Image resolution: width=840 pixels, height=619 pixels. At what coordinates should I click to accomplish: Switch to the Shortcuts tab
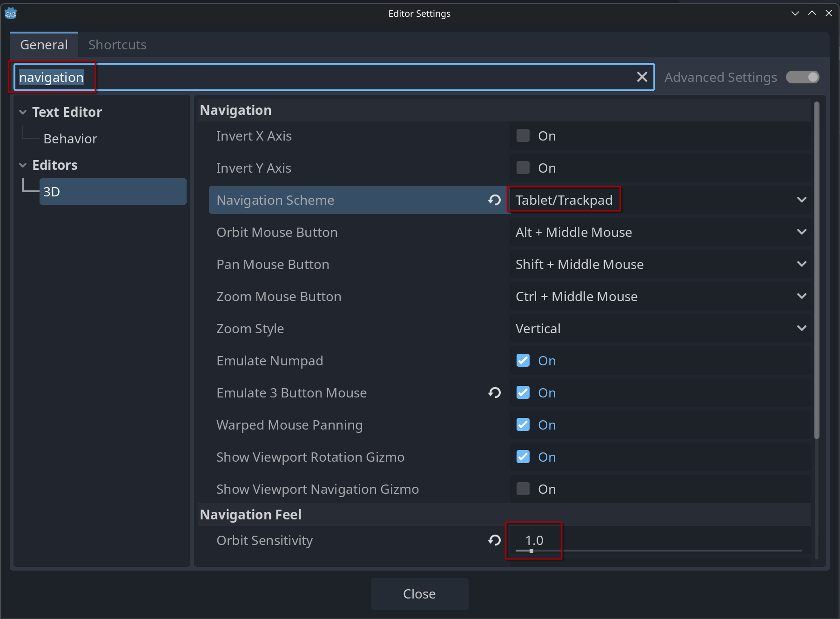pos(117,45)
